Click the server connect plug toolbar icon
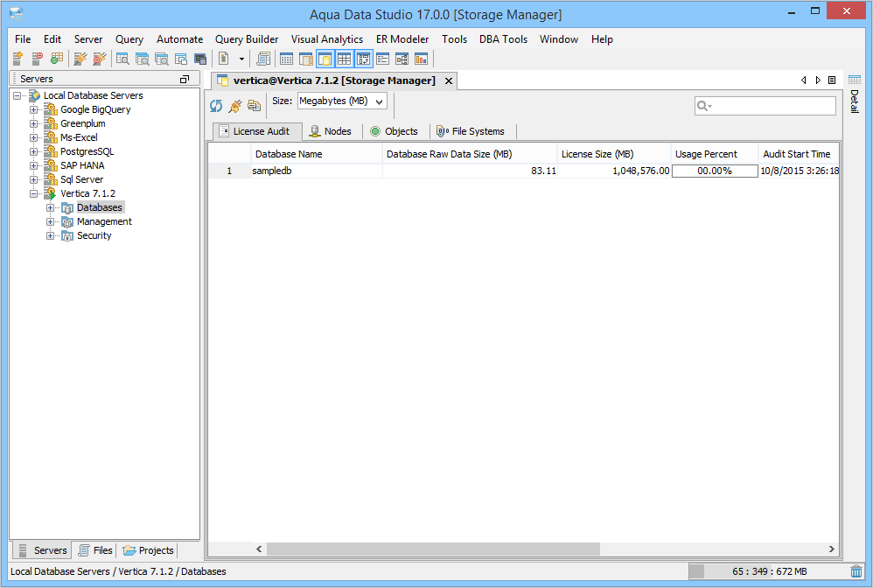 pos(80,59)
